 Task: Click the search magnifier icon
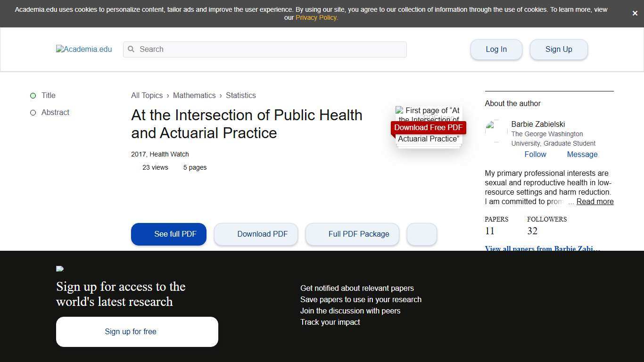click(131, 49)
